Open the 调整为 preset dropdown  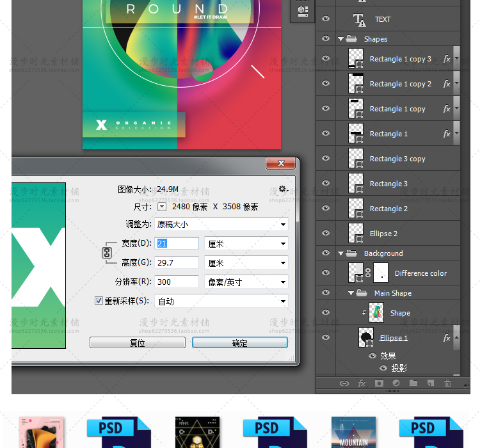point(221,225)
